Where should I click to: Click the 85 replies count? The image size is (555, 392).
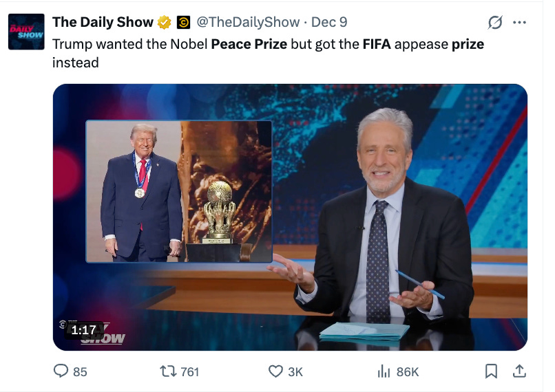pyautogui.click(x=80, y=372)
